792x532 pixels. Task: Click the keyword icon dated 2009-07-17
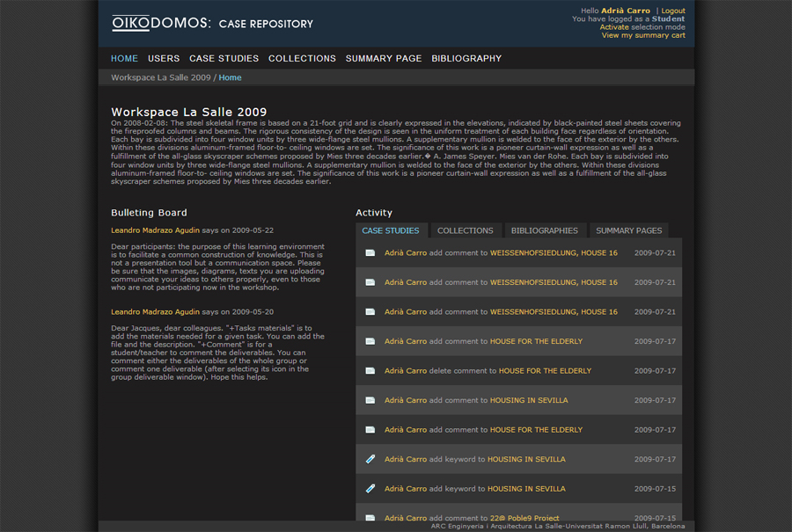point(370,459)
